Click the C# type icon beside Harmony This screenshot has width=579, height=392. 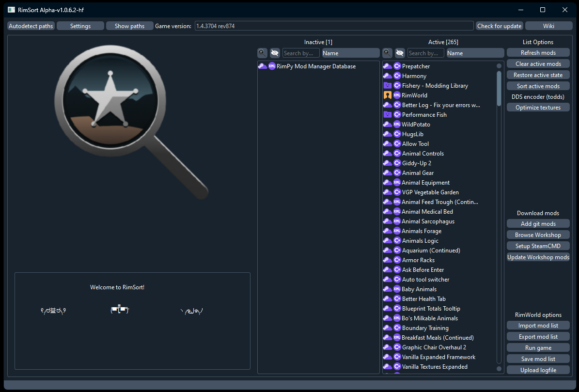pyautogui.click(x=397, y=76)
